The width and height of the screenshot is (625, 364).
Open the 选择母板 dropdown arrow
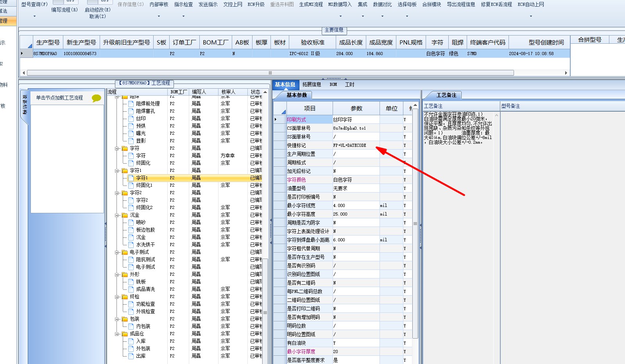[407, 16]
